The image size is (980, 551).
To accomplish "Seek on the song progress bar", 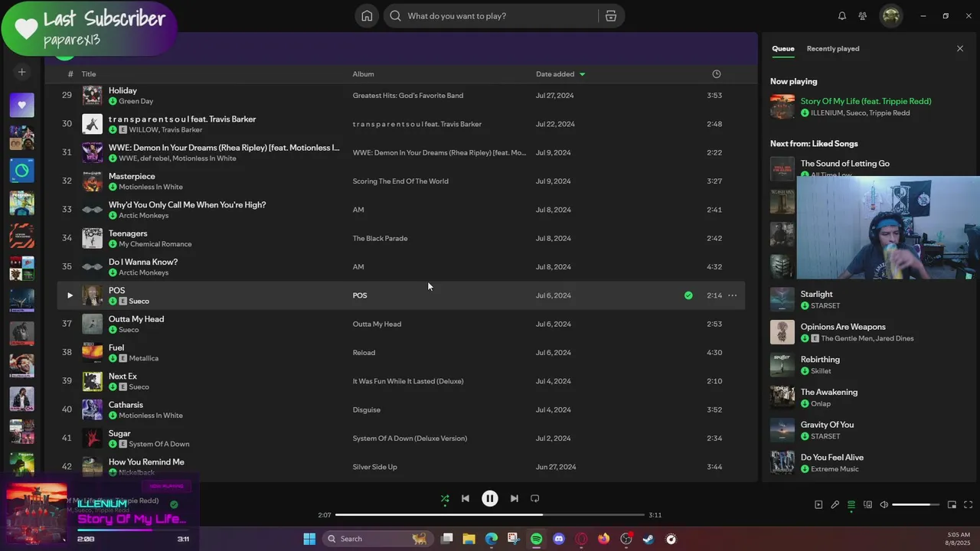I will coord(490,515).
